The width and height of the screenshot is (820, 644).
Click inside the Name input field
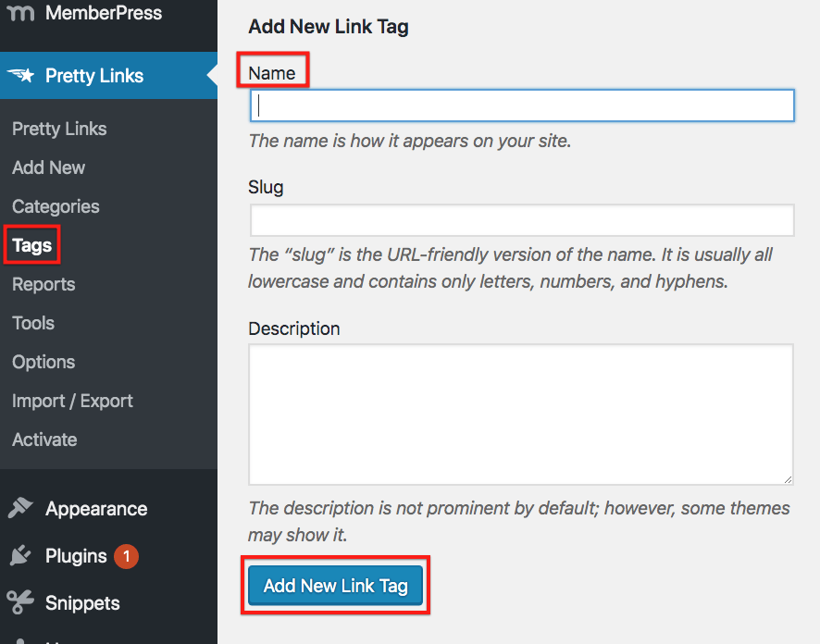coord(521,105)
